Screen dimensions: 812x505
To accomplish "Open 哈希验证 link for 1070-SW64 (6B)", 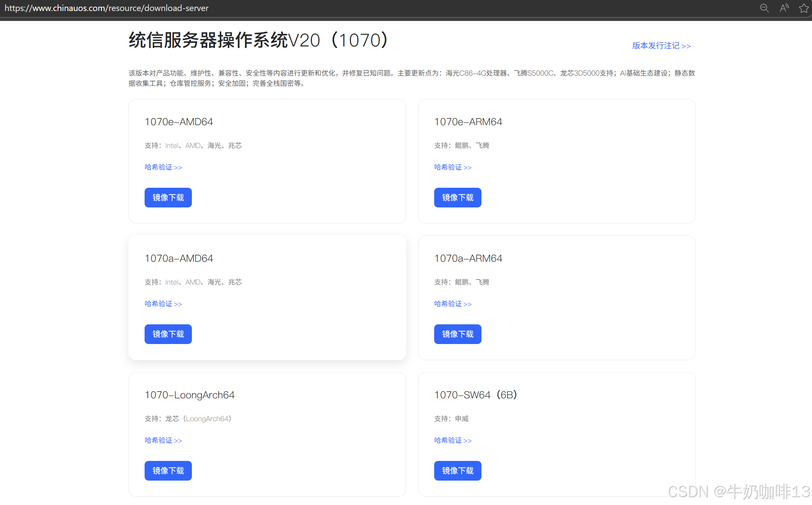I will click(x=453, y=440).
